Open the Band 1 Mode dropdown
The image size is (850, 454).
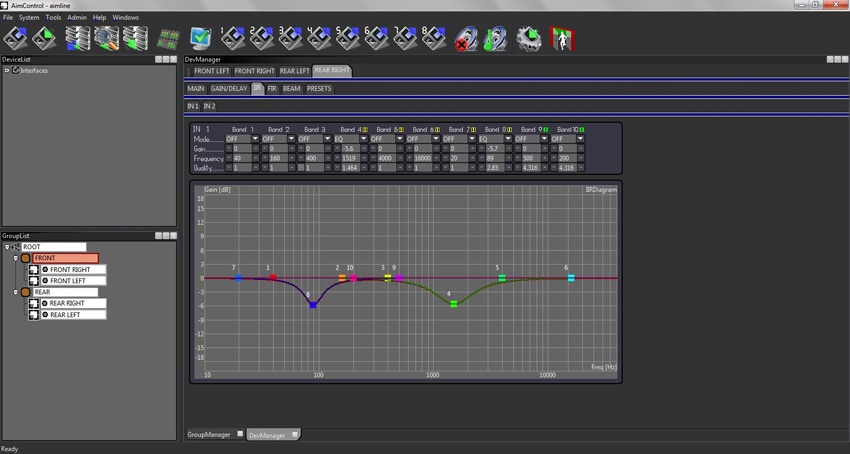[255, 139]
